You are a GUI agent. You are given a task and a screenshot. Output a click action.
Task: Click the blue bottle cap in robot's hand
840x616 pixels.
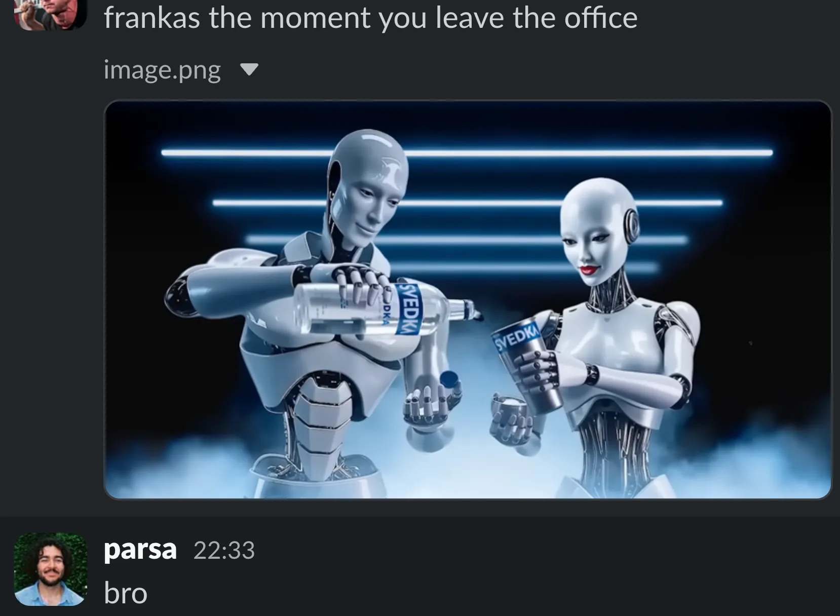[x=449, y=380]
